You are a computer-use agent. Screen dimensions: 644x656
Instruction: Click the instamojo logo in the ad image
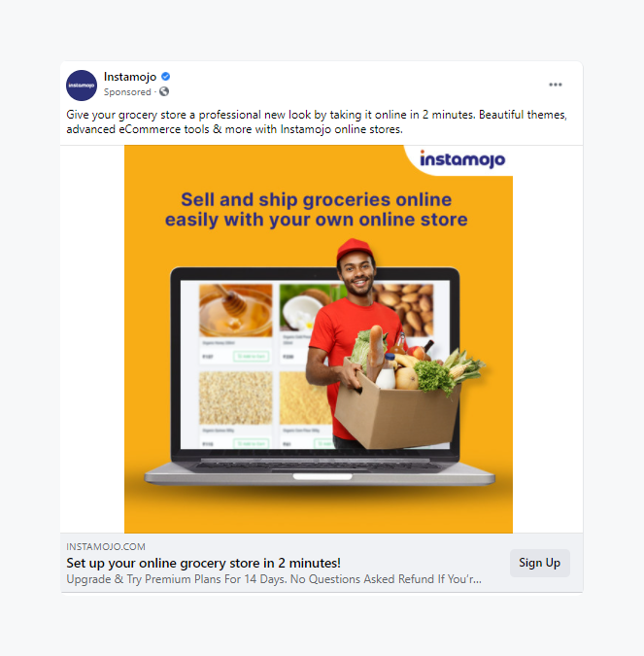pos(462,159)
